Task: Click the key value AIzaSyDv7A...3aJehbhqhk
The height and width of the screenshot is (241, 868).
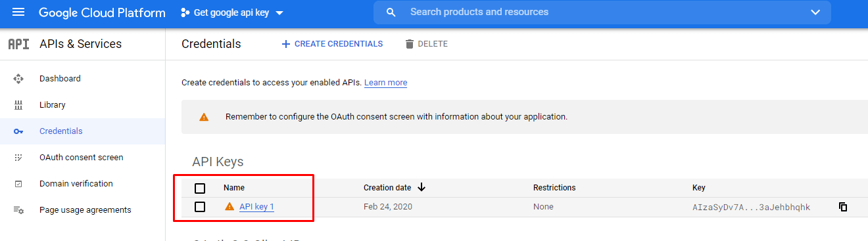Action: (751, 208)
